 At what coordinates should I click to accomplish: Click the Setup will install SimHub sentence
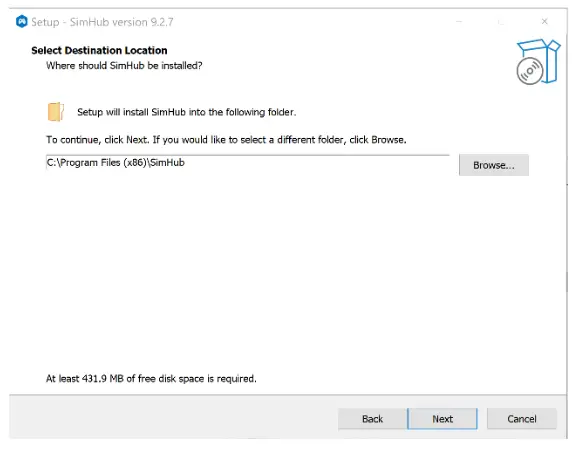186,112
